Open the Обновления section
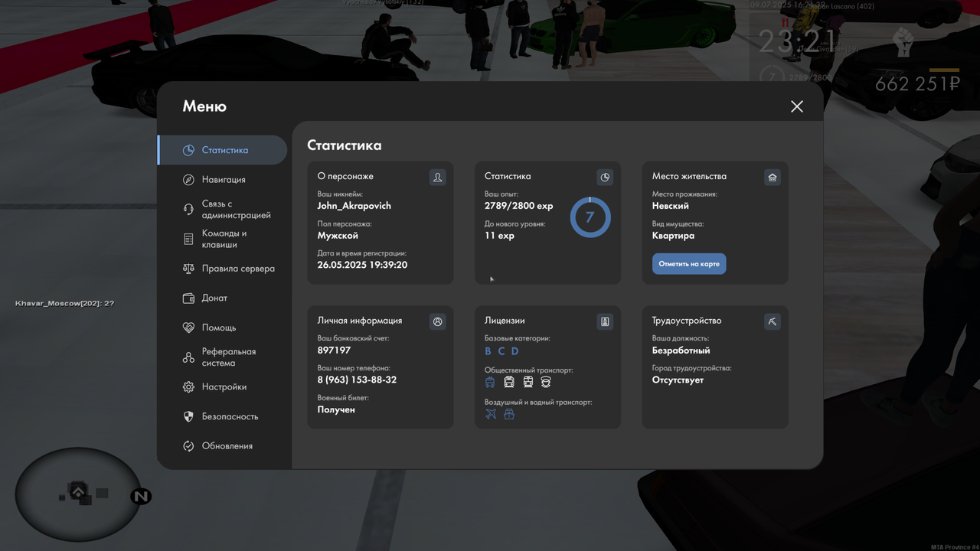 click(222, 446)
